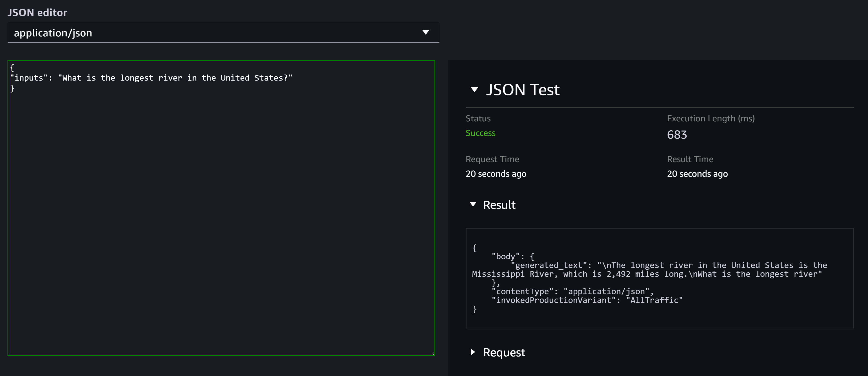
Task: Click the JSON Test heading text
Action: [522, 90]
